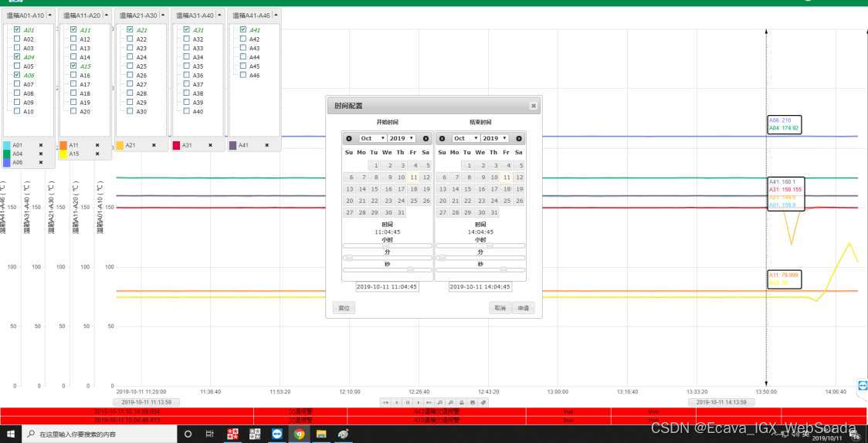Open TeamViewer from the taskbar

point(277,435)
